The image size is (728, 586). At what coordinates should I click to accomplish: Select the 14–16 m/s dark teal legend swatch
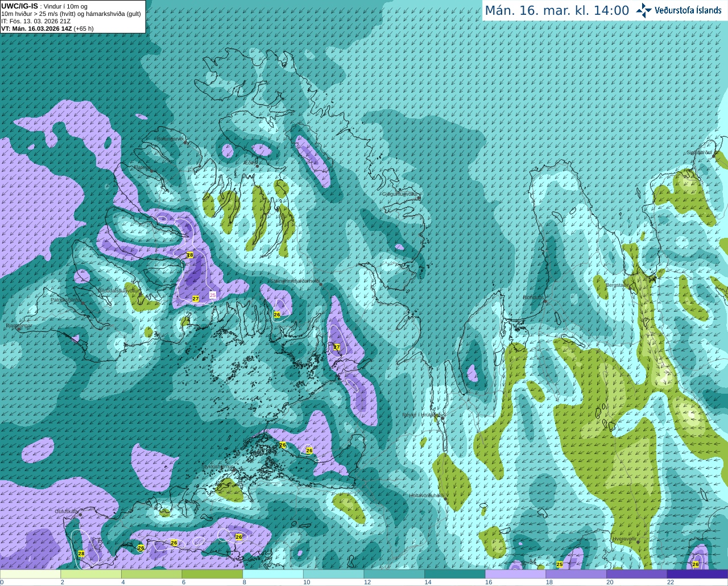click(455, 574)
